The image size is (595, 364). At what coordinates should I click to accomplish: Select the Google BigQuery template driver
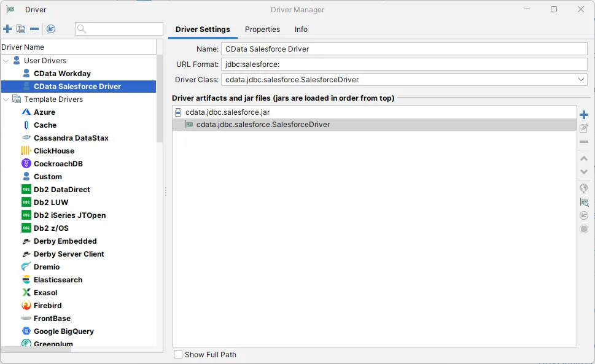click(63, 331)
